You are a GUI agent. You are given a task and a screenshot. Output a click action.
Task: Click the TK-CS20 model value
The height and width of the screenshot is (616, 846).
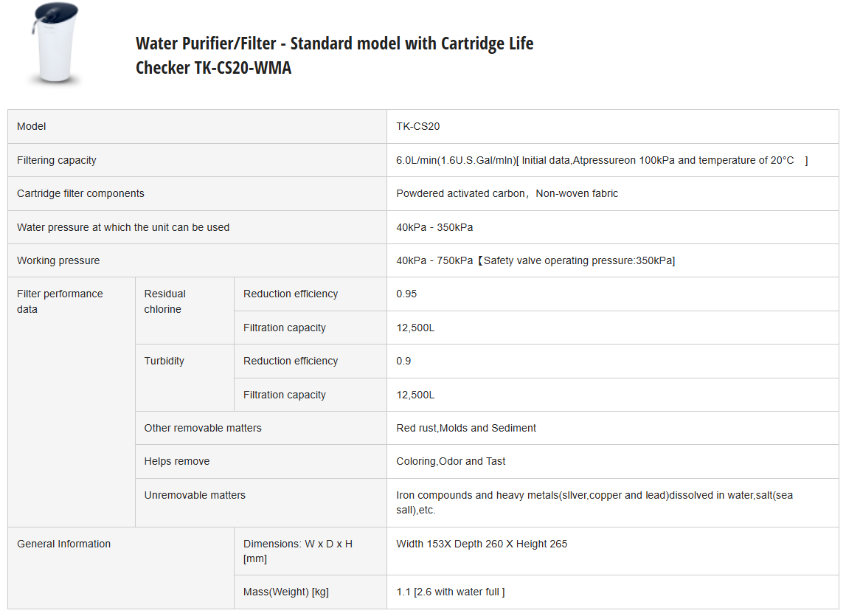pyautogui.click(x=417, y=126)
